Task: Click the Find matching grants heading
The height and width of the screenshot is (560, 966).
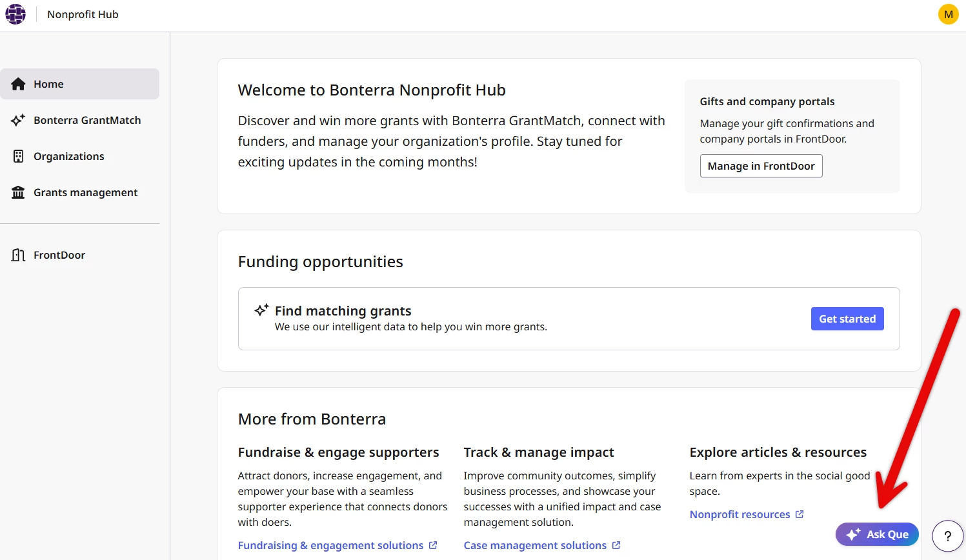Action: [x=343, y=311]
